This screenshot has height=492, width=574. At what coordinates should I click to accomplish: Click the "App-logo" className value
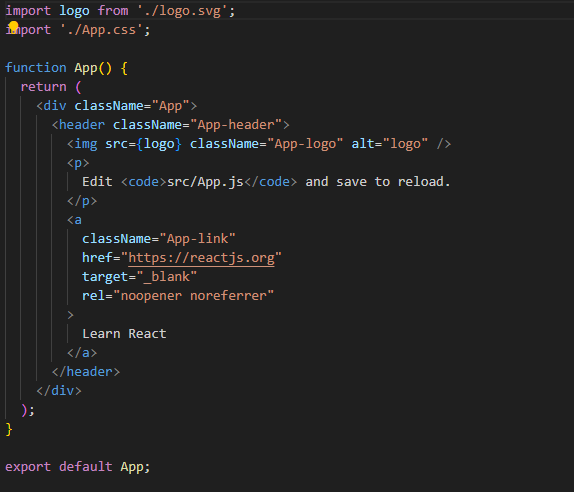tap(305, 144)
